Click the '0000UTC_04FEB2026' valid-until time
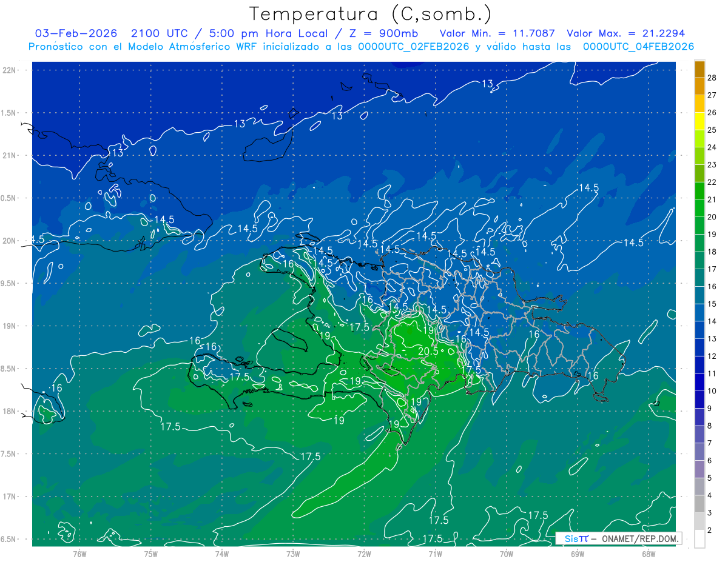This screenshot has height=562, width=728. tap(638, 47)
